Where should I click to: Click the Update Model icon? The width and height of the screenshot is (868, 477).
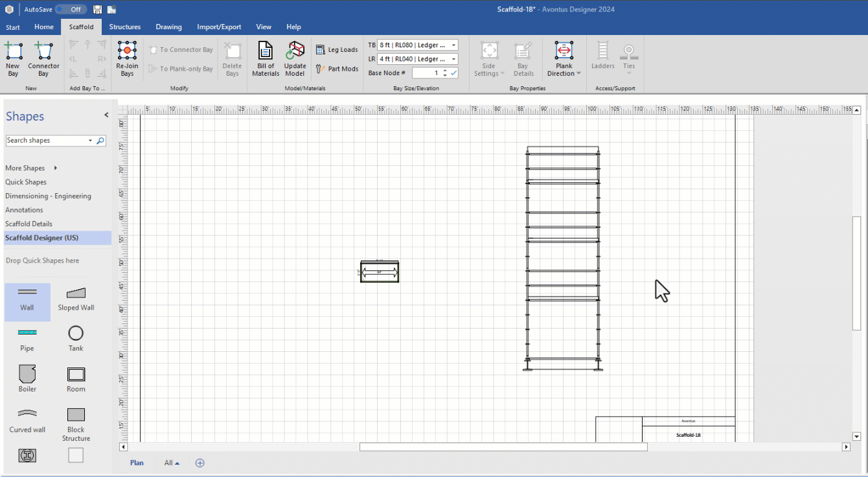point(295,59)
